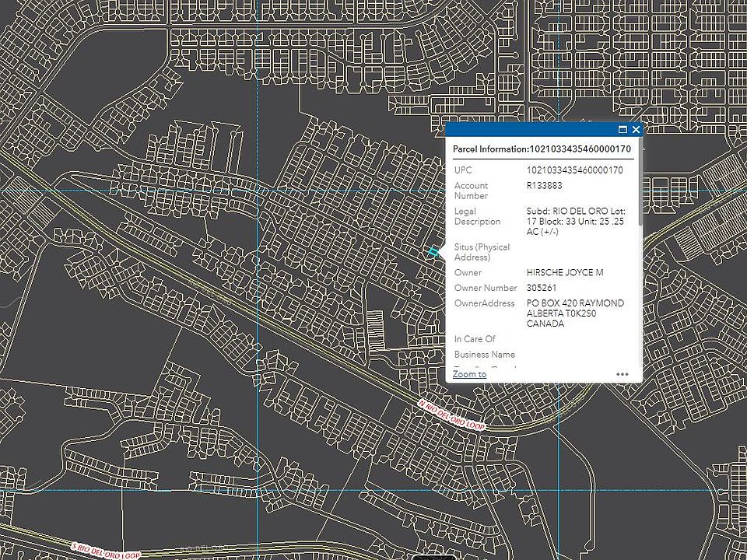Click the owner number 305261
Viewport: 747px width, 560px height.
543,288
